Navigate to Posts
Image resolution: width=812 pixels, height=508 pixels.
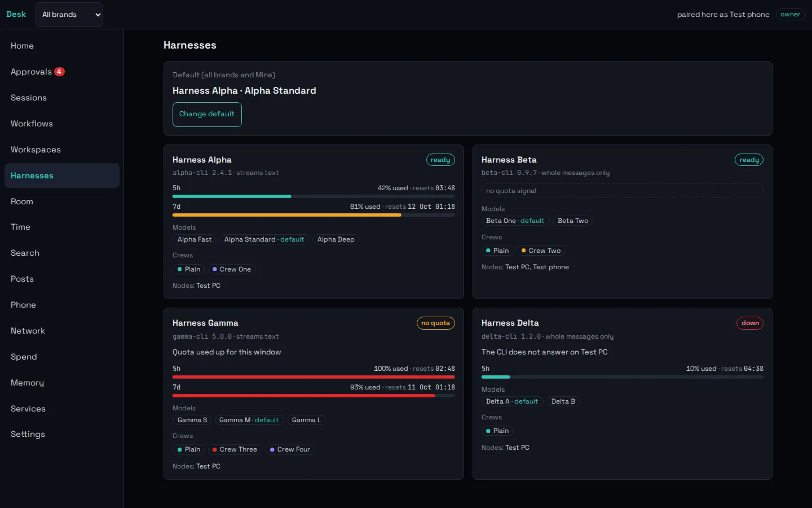coord(62,279)
